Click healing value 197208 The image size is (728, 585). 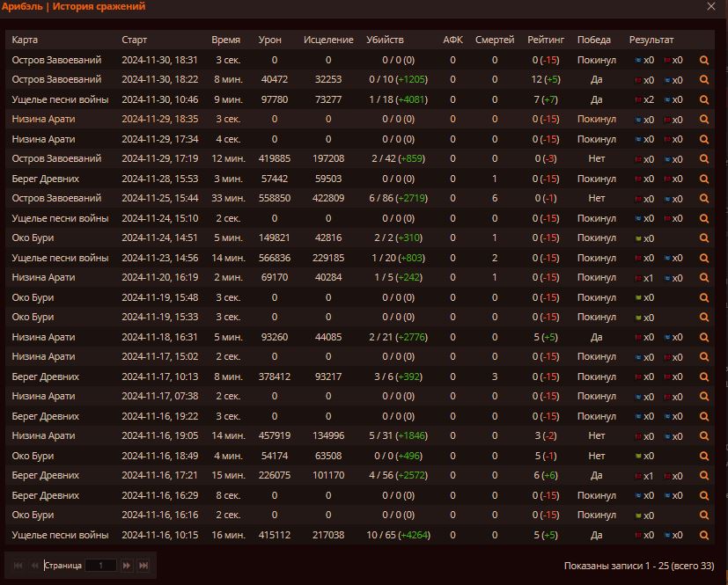pos(328,158)
